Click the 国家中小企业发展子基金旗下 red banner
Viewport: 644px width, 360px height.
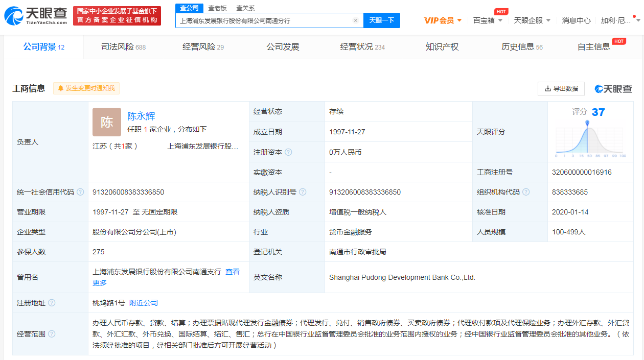coord(117,16)
